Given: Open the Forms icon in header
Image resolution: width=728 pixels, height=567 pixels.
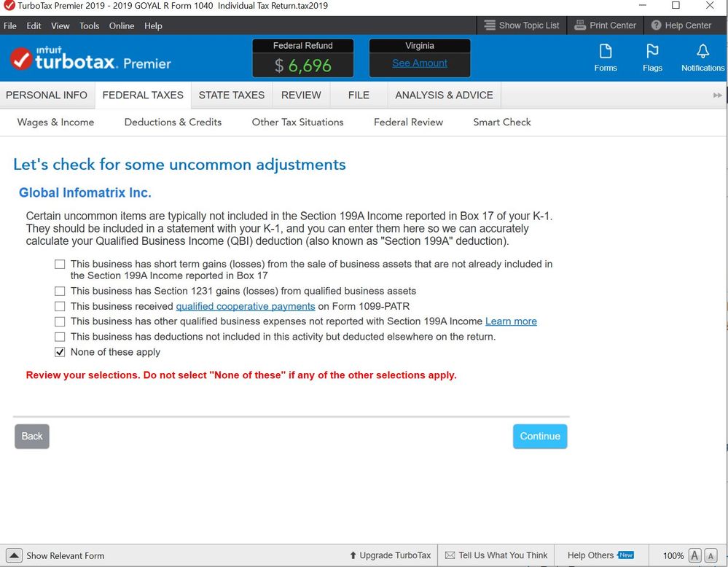Looking at the screenshot, I should [606, 57].
